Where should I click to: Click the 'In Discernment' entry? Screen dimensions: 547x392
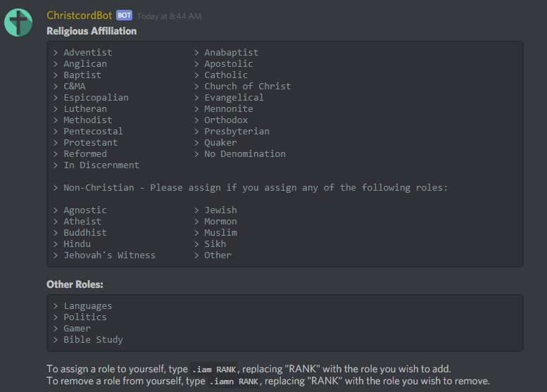point(101,165)
